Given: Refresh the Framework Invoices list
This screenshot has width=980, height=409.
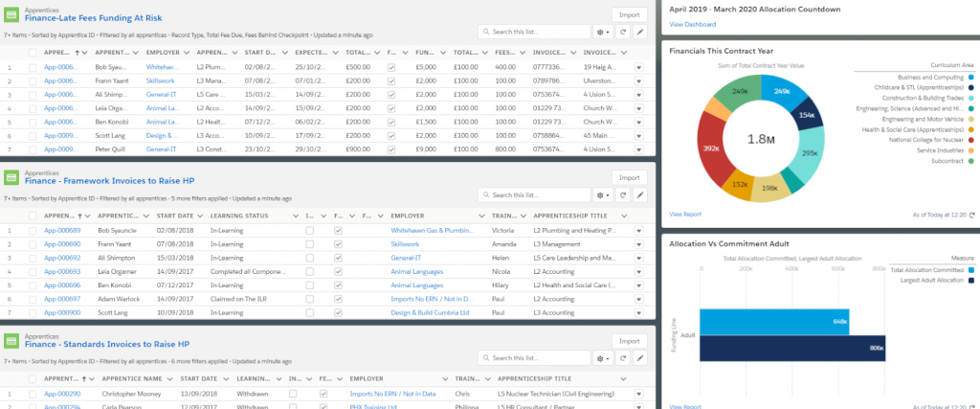Looking at the screenshot, I should click(x=622, y=195).
